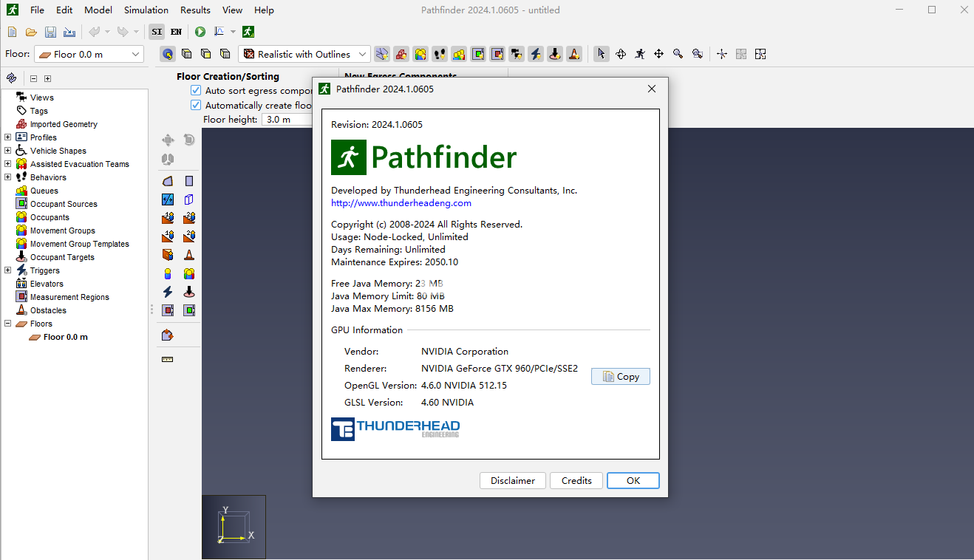The width and height of the screenshot is (974, 560).
Task: Open the Realistic with Outlines render dropdown
Action: [304, 54]
